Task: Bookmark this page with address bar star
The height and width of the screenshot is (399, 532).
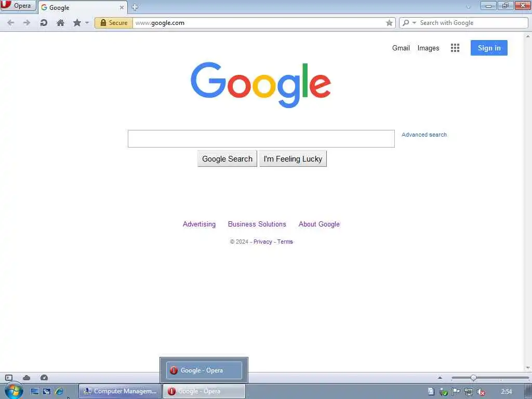Action: 389,23
